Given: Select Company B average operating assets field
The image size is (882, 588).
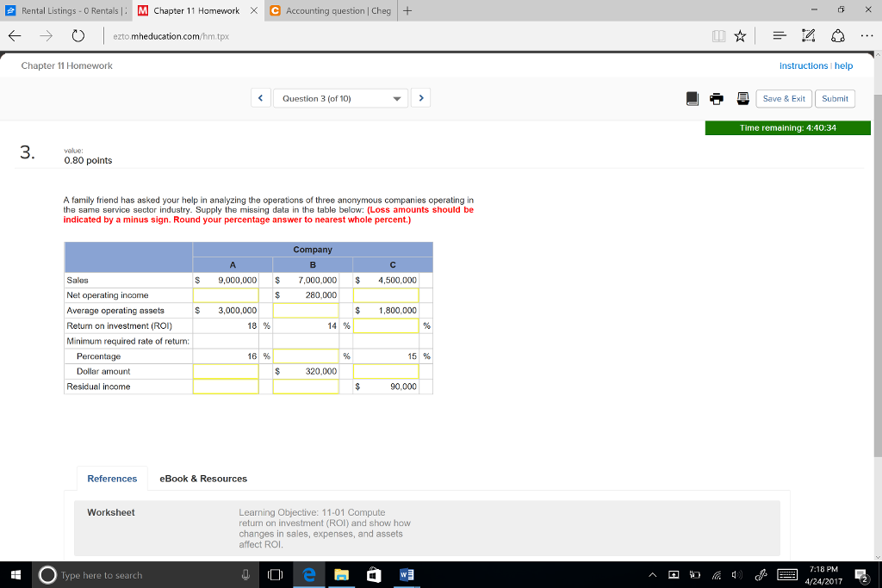Looking at the screenshot, I should pos(306,310).
